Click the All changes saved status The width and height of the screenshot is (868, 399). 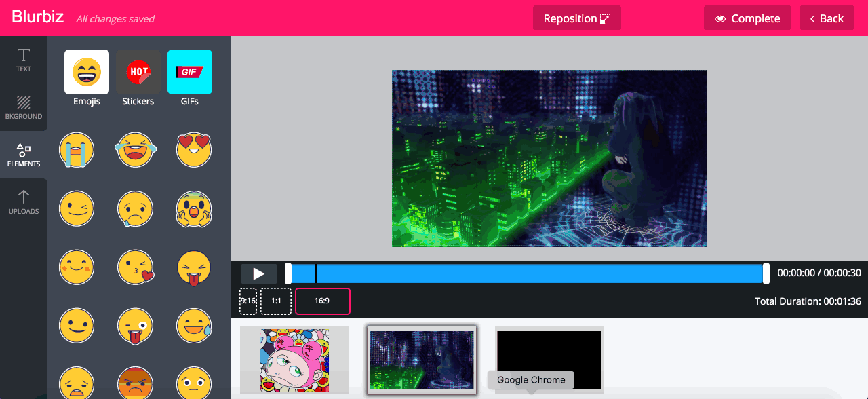click(115, 19)
